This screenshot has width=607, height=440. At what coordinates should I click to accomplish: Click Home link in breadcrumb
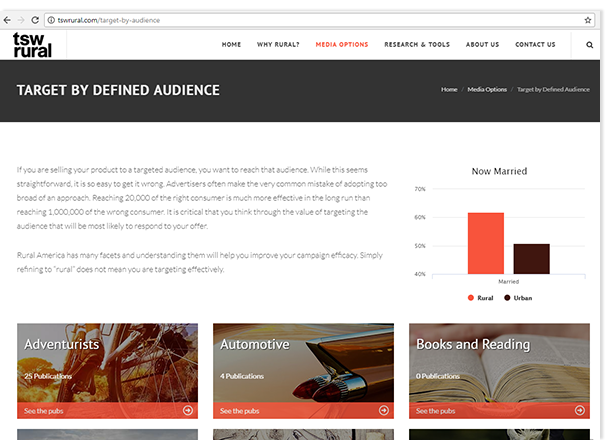(449, 90)
